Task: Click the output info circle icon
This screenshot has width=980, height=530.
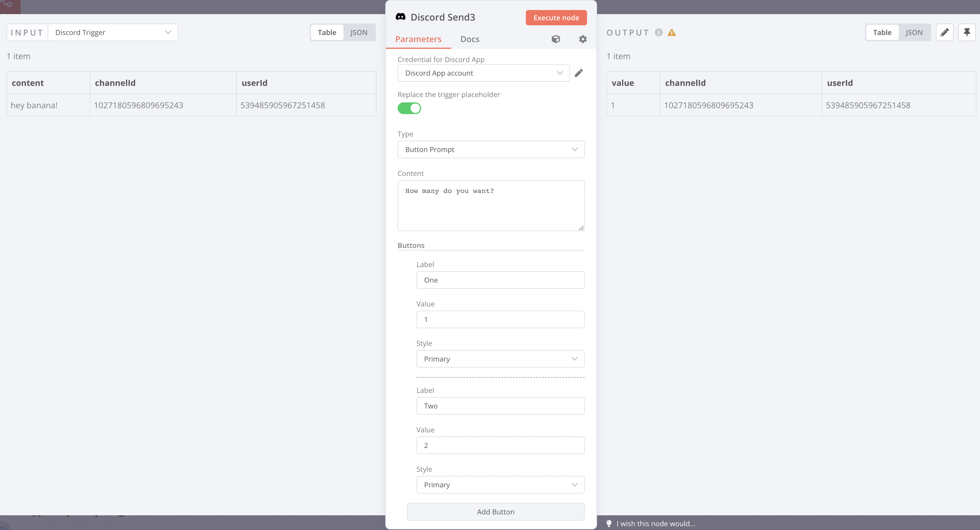Action: coord(659,33)
